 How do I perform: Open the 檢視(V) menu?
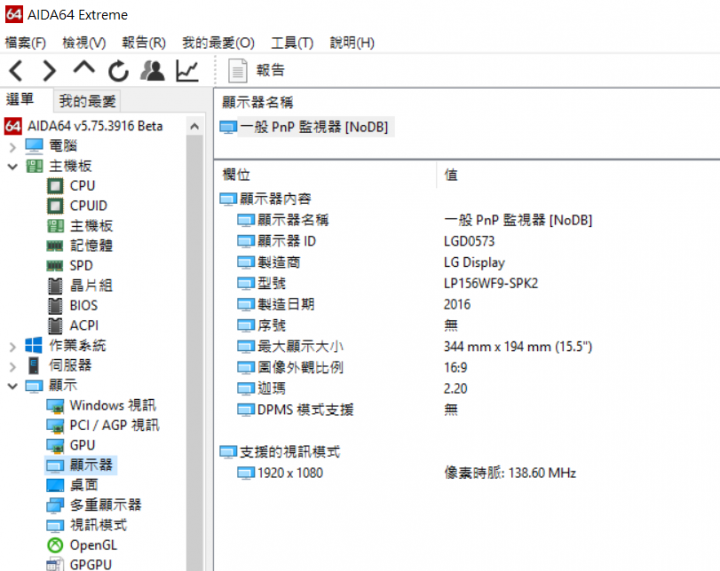click(84, 43)
